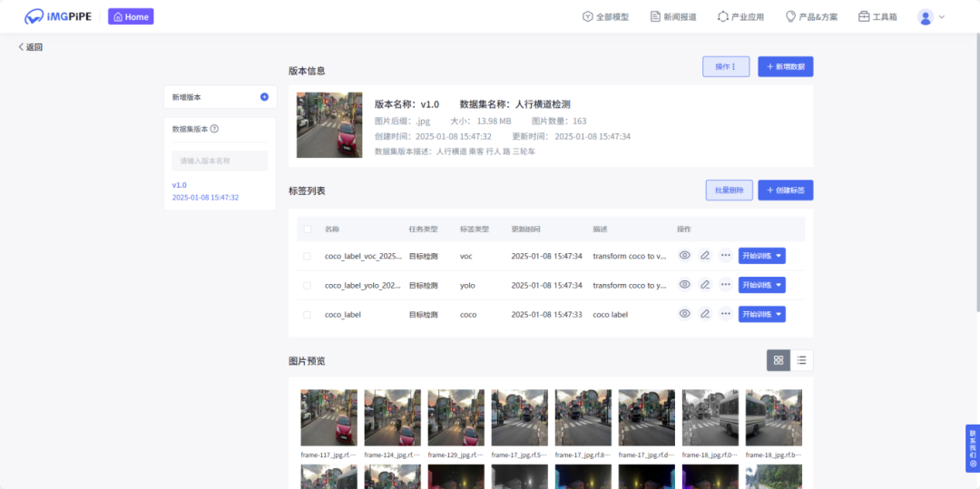This screenshot has height=489, width=980.
Task: Click the coco_label_voc_2025 name cell
Action: point(363,256)
